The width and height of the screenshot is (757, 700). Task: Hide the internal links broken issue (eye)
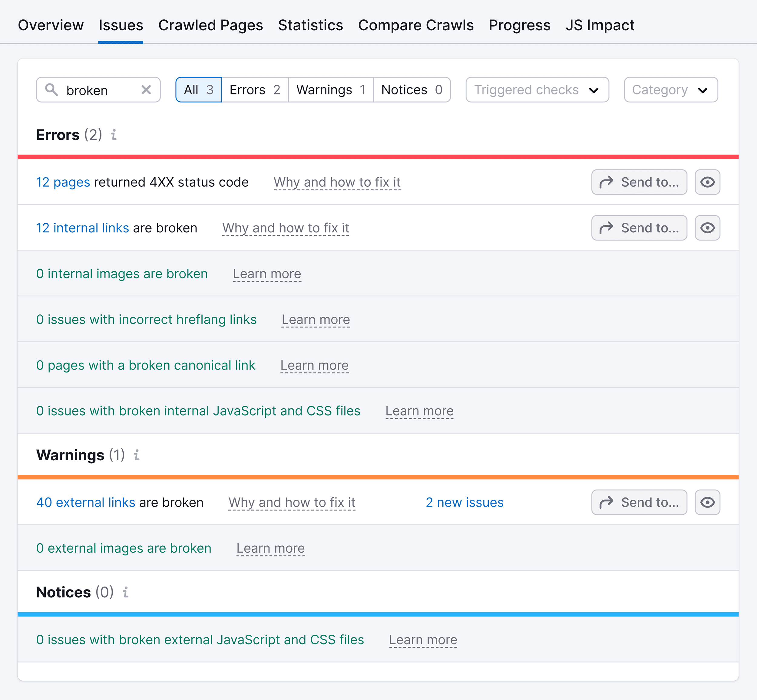tap(707, 228)
